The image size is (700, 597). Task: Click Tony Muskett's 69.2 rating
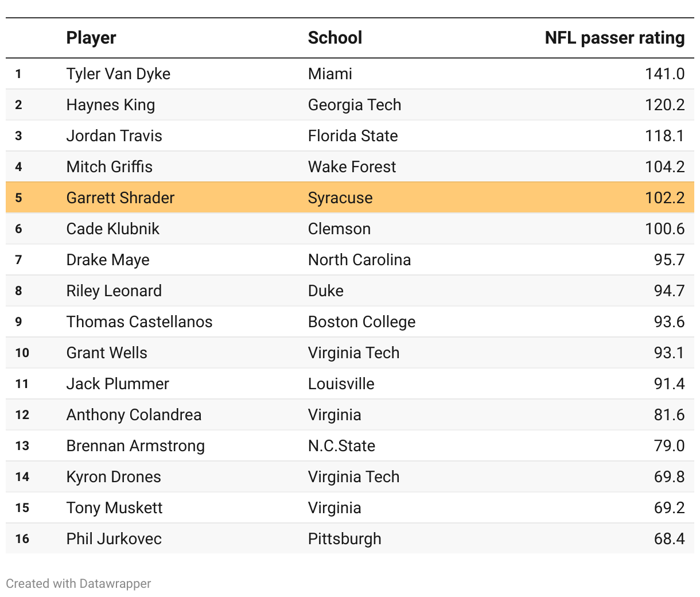669,508
